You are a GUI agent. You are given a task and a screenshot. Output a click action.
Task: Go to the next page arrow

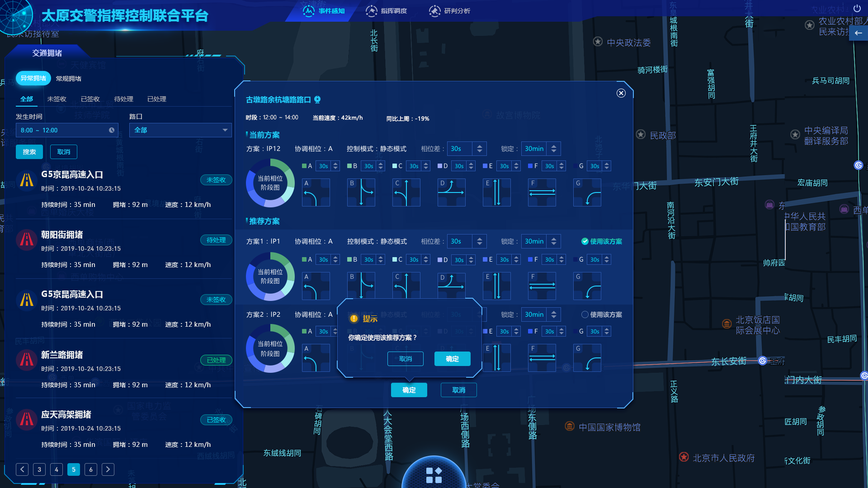coord(108,469)
